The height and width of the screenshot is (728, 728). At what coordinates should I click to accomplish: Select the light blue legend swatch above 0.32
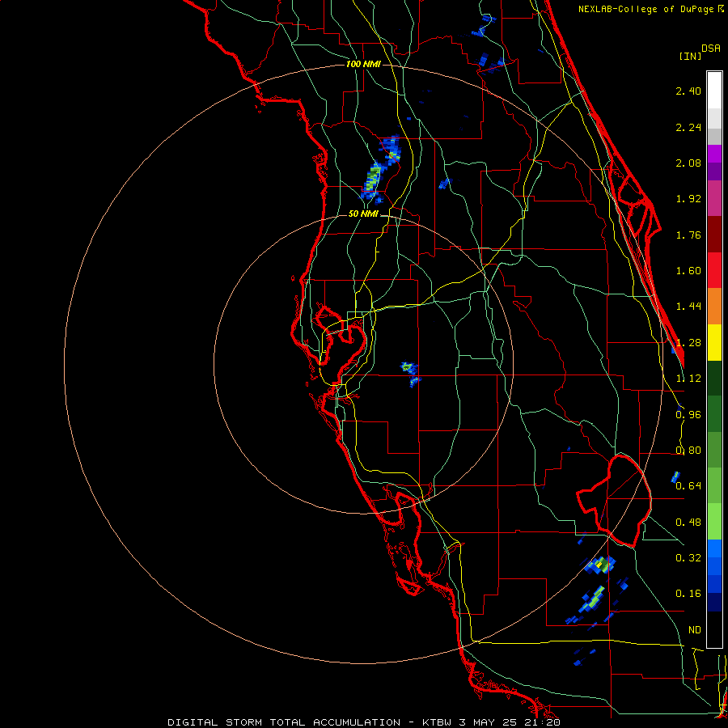pyautogui.click(x=714, y=548)
